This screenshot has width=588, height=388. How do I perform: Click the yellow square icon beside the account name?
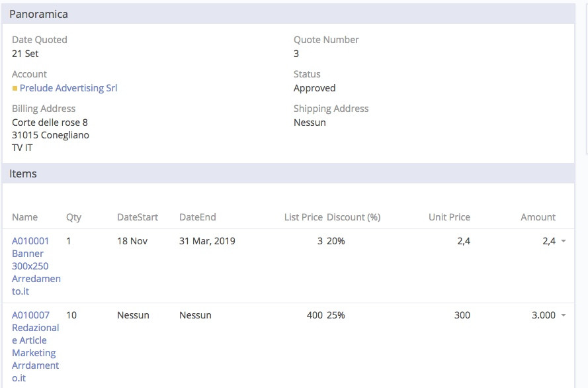(15, 88)
